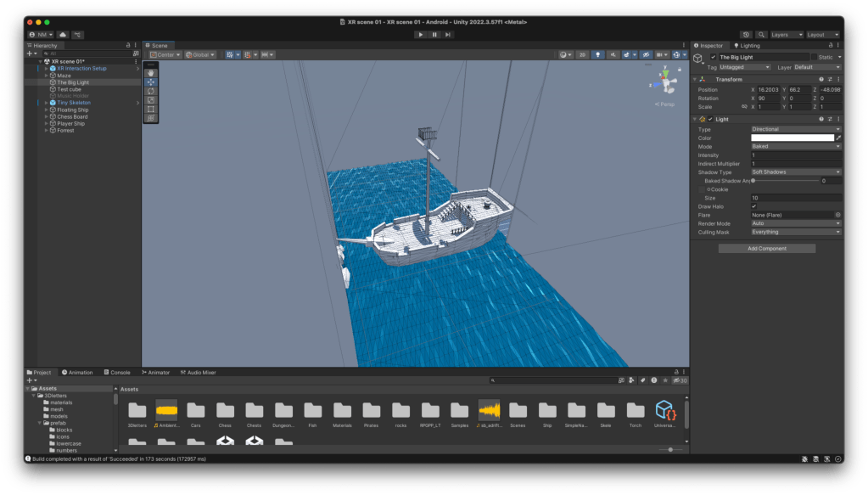The image size is (868, 495).
Task: Select the Rect tool in Scene view
Action: point(150,109)
